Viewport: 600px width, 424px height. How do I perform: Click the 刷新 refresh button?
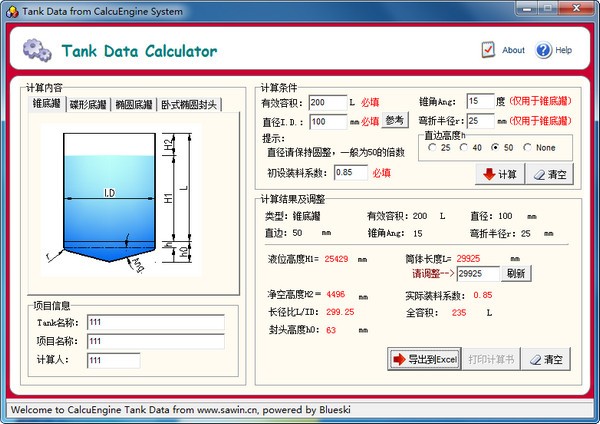click(516, 272)
